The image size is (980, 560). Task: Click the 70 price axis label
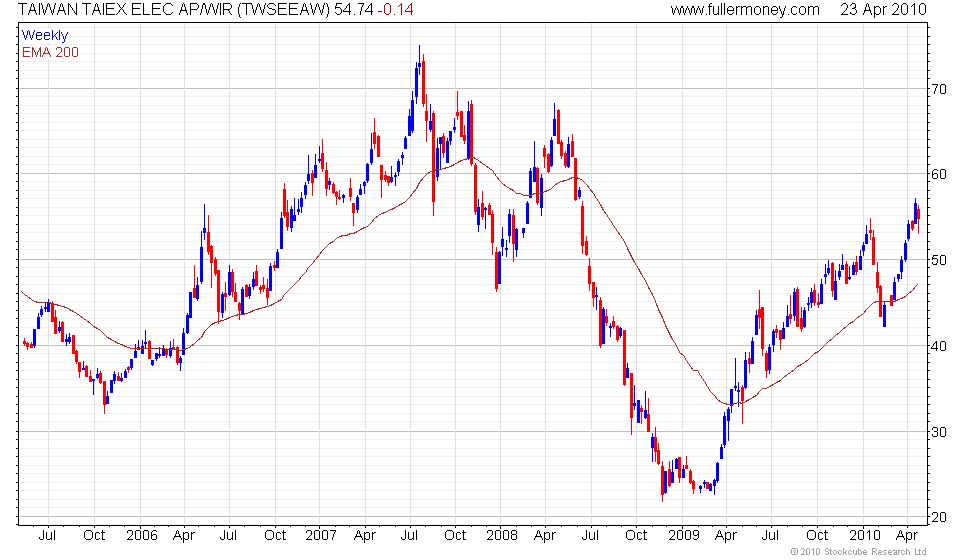click(x=939, y=89)
